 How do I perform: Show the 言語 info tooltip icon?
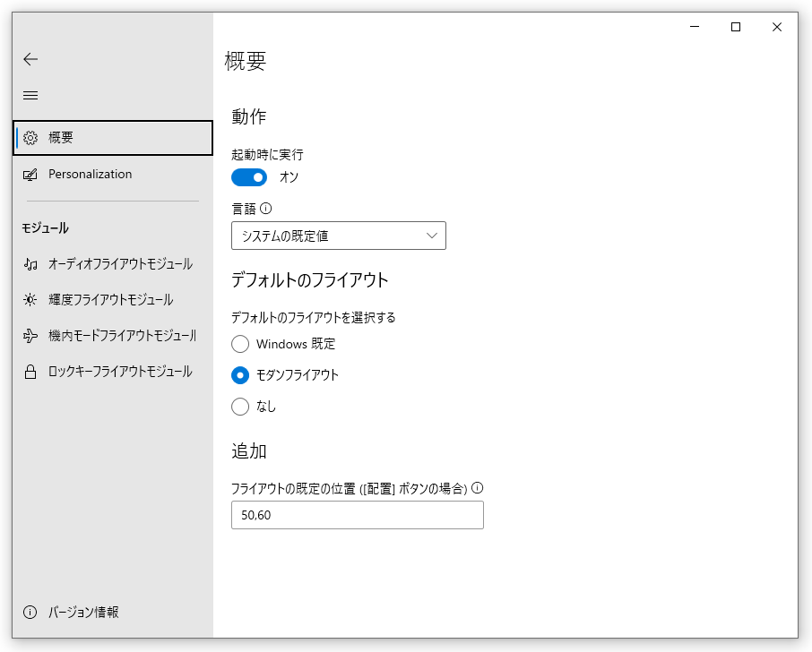pyautogui.click(x=265, y=209)
